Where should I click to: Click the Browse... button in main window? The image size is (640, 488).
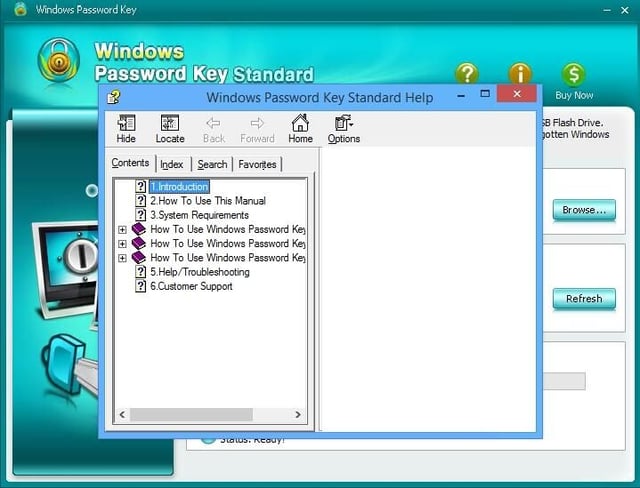click(x=584, y=210)
